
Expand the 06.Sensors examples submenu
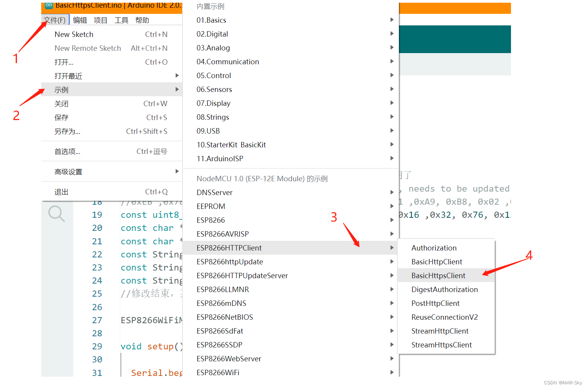click(x=214, y=89)
